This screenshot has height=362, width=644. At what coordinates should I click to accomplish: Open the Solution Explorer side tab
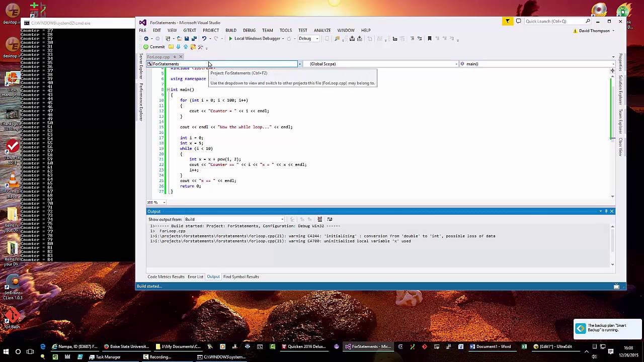click(620, 89)
